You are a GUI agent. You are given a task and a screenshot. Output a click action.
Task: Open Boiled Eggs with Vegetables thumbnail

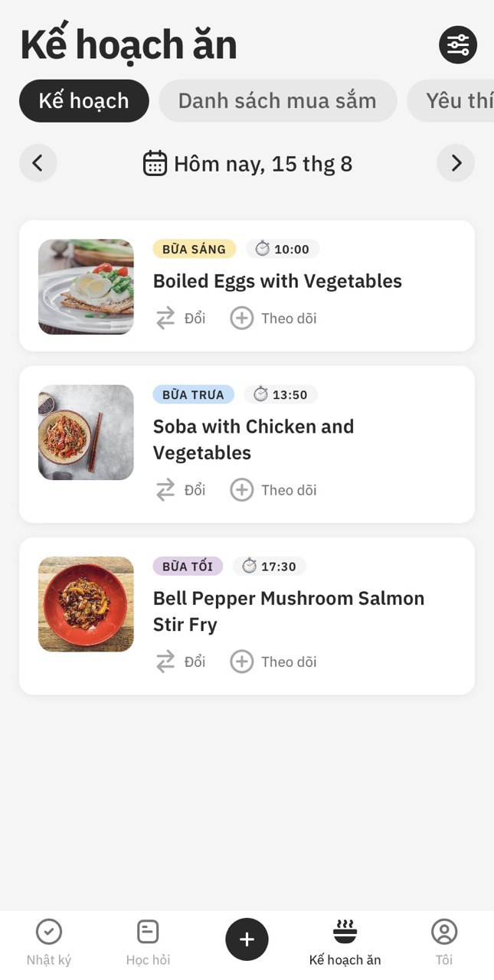click(x=86, y=286)
